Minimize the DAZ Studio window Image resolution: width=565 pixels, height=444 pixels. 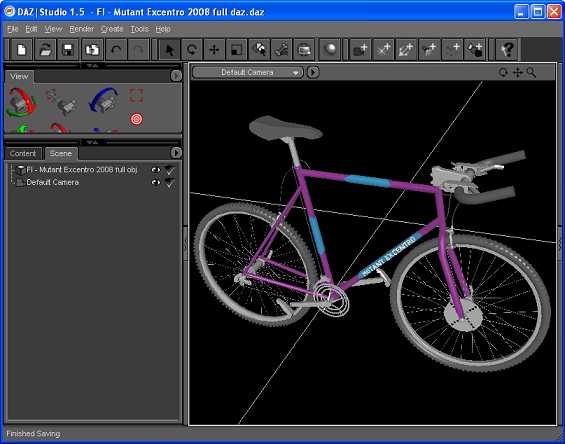tap(521, 12)
